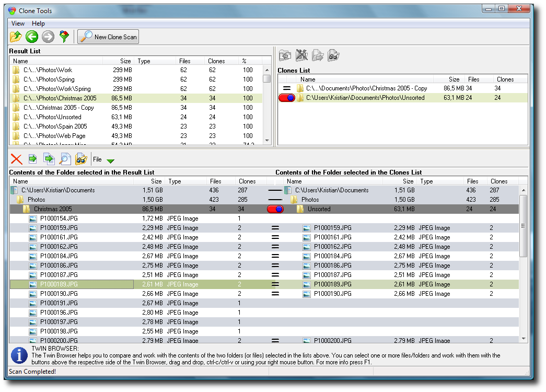
Task: Click the crossed-out folder icon above Clones List
Action: pyautogui.click(x=301, y=55)
